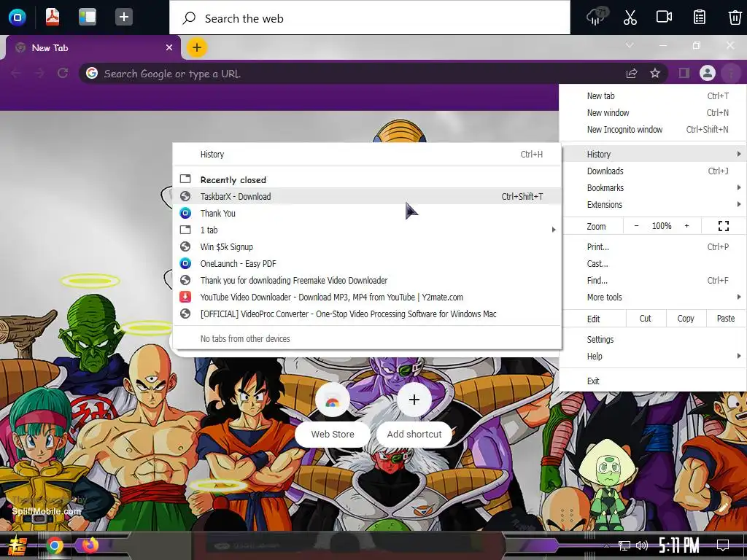Image resolution: width=747 pixels, height=560 pixels.
Task: Reopen the Thank You closed tab
Action: (x=367, y=214)
